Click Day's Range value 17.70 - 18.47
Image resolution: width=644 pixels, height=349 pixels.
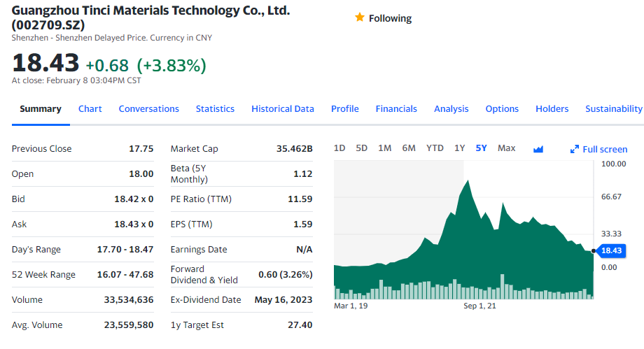point(125,250)
